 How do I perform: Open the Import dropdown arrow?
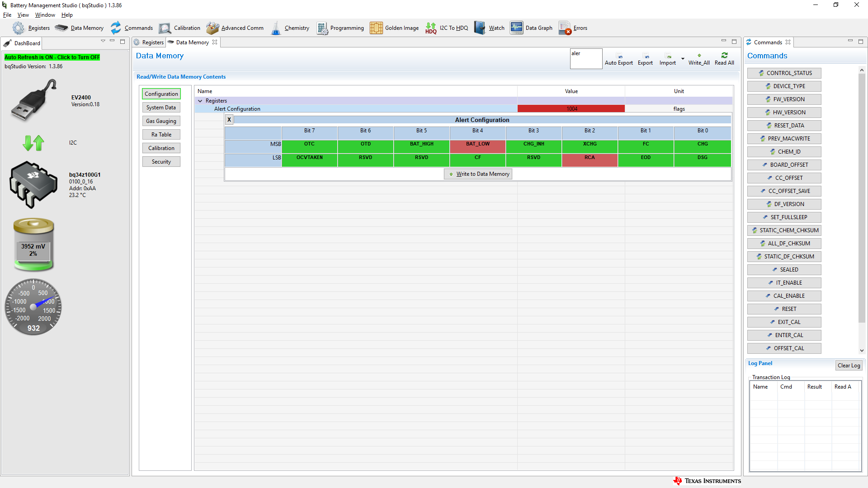point(683,59)
